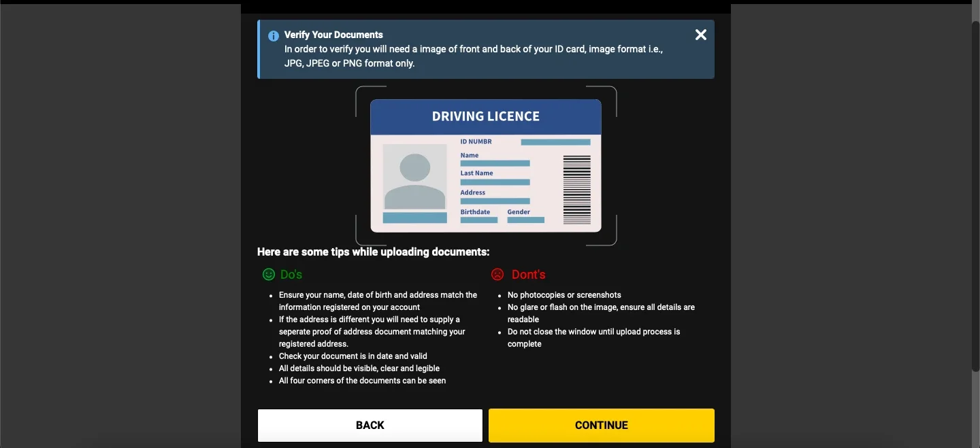Click the blue accent bar of the info banner
This screenshot has height=448, width=980.
[259, 49]
